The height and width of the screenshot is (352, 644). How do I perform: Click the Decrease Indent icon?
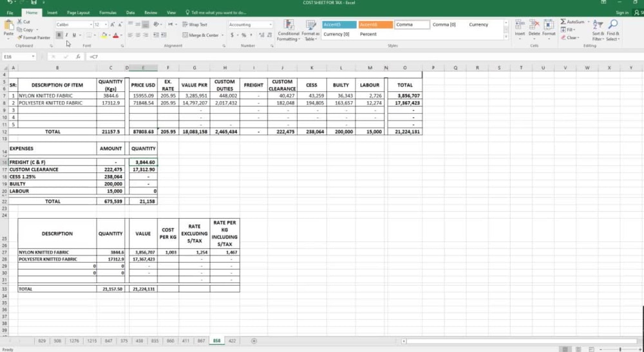[156, 35]
